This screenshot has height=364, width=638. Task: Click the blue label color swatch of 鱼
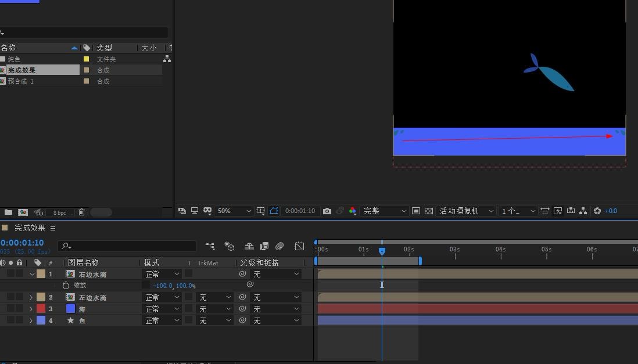click(41, 320)
